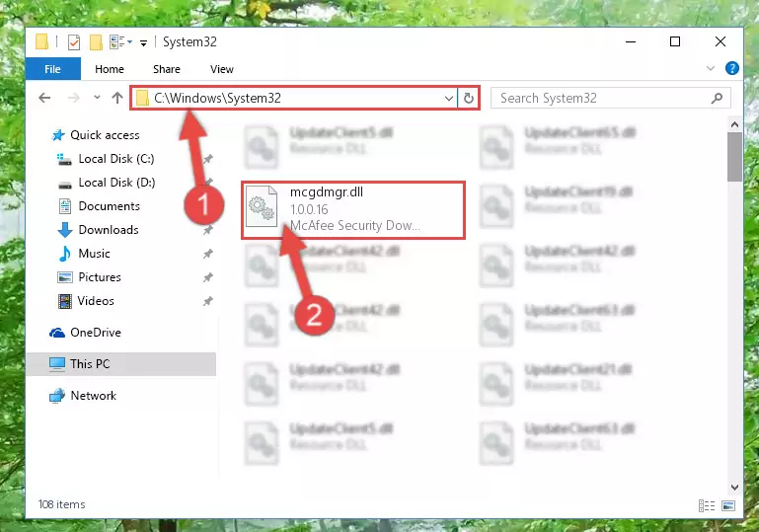Click the Properties checkmark icon in title bar
Viewport: 759px width, 532px height.
tap(74, 42)
